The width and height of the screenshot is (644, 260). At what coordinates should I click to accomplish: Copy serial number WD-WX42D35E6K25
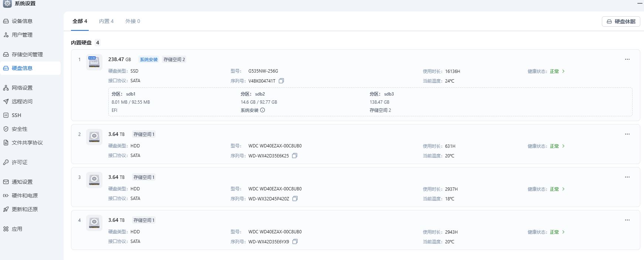(295, 156)
